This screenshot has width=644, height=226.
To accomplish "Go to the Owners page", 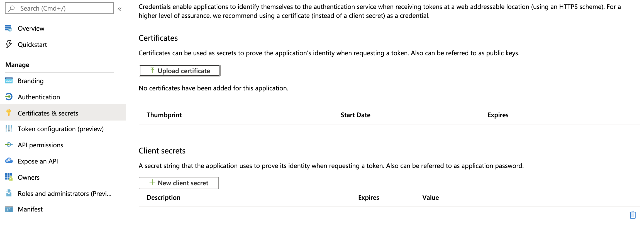I will coord(28,177).
